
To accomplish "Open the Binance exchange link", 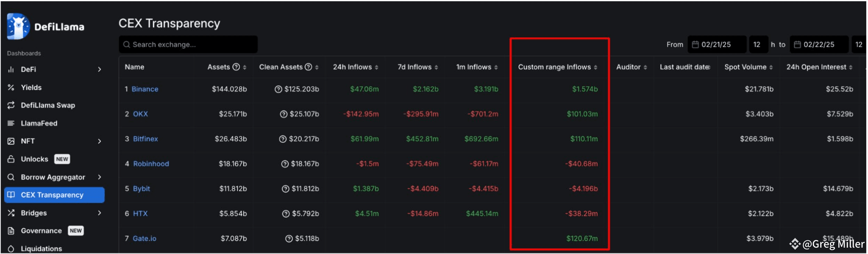I will (x=145, y=89).
